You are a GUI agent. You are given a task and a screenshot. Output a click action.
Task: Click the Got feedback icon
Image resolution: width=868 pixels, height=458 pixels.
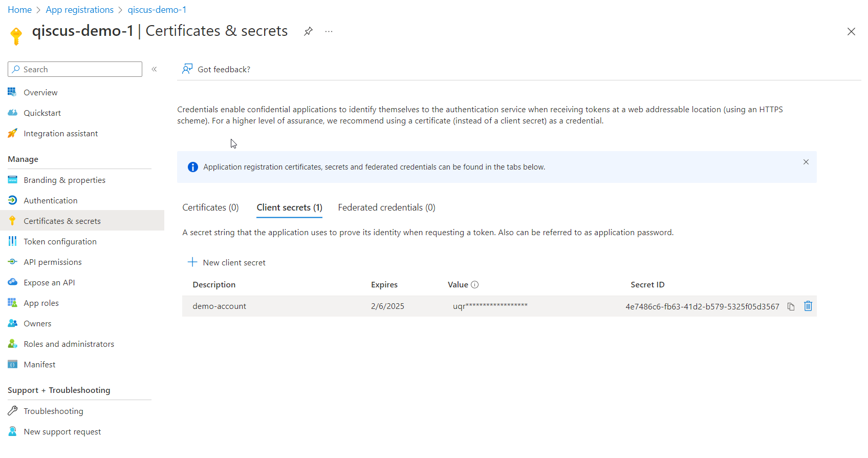pos(187,69)
